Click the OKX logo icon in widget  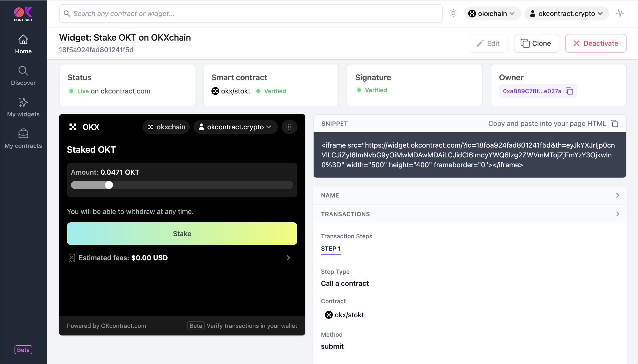pos(73,127)
